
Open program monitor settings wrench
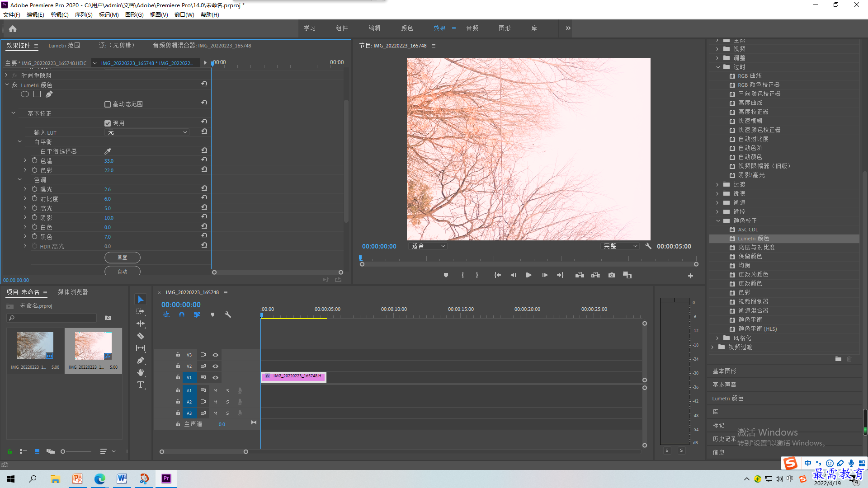[x=648, y=246]
